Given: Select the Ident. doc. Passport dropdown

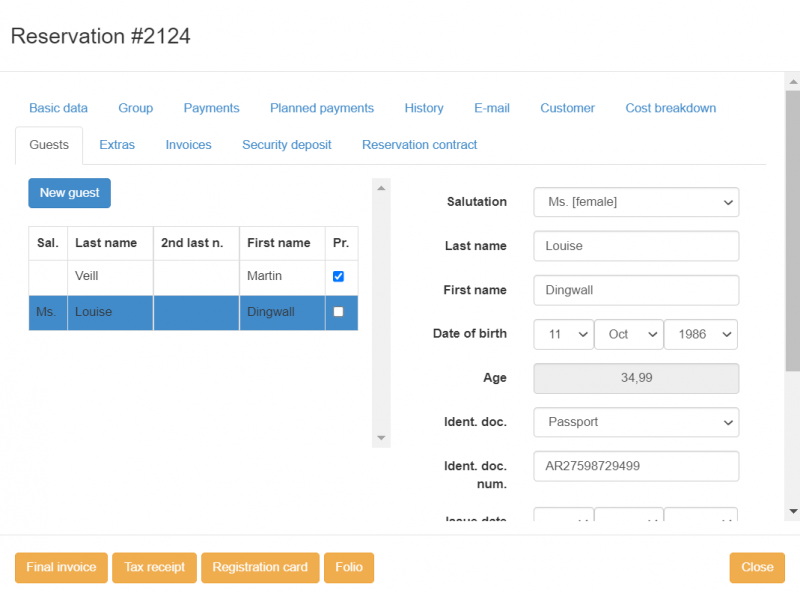Looking at the screenshot, I should point(636,422).
